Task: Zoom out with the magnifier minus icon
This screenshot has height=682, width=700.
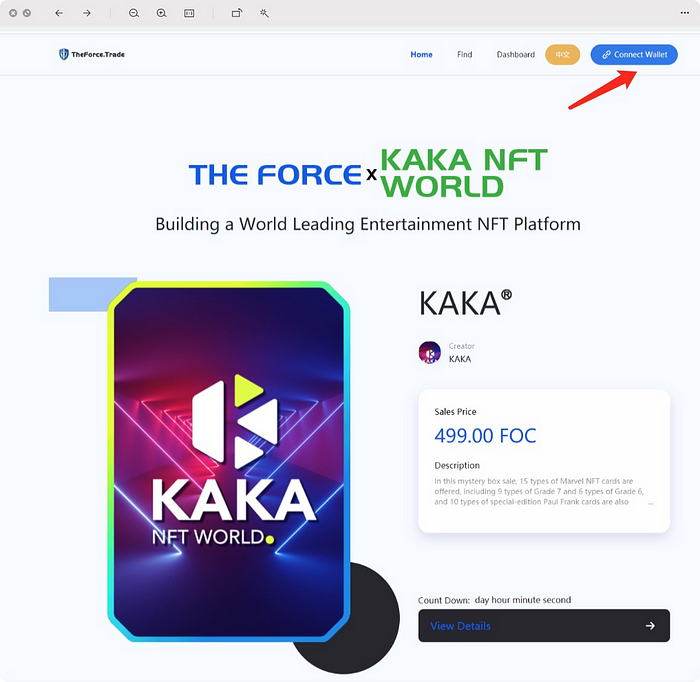Action: pos(133,13)
